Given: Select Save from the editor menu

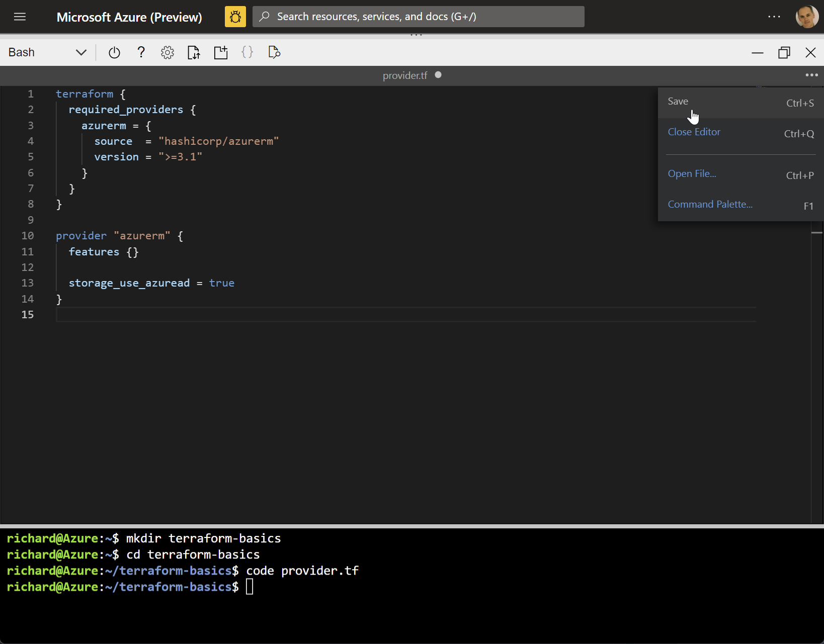Looking at the screenshot, I should [x=678, y=102].
